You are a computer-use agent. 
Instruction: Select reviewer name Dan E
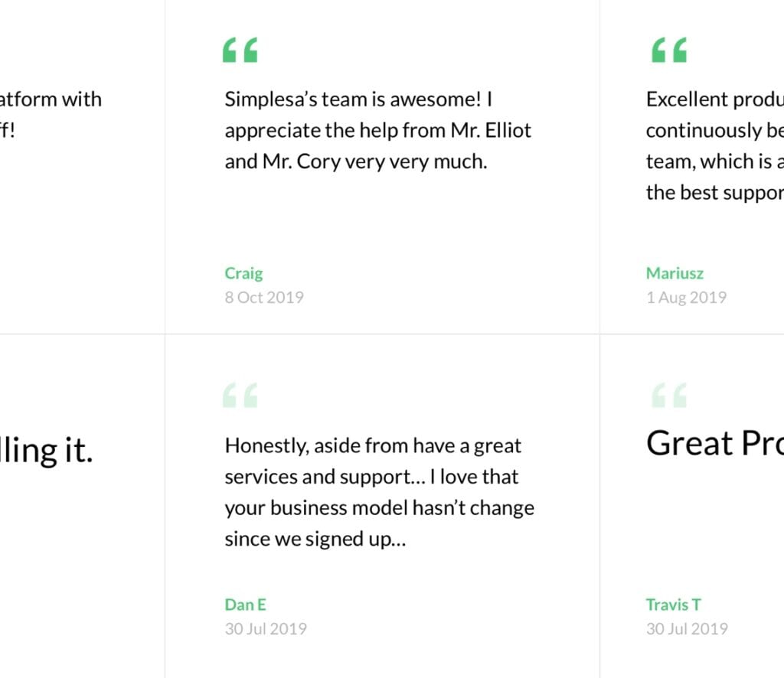pyautogui.click(x=245, y=605)
